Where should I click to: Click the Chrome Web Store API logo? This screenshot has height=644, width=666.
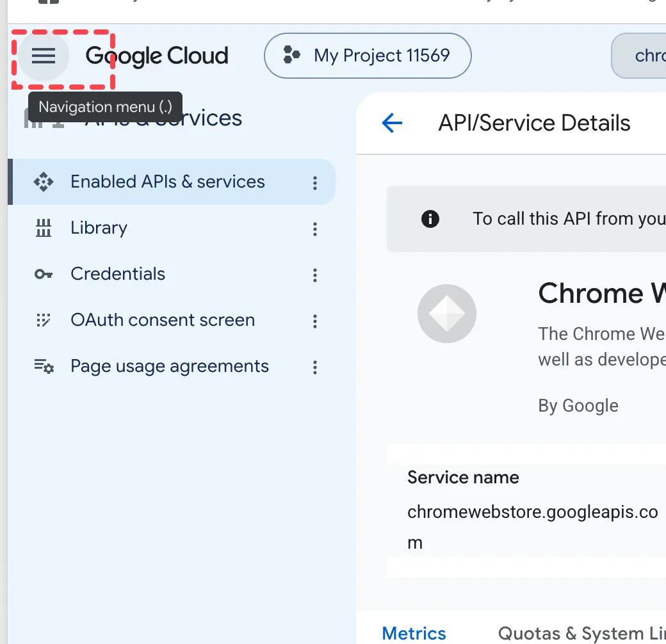(447, 314)
